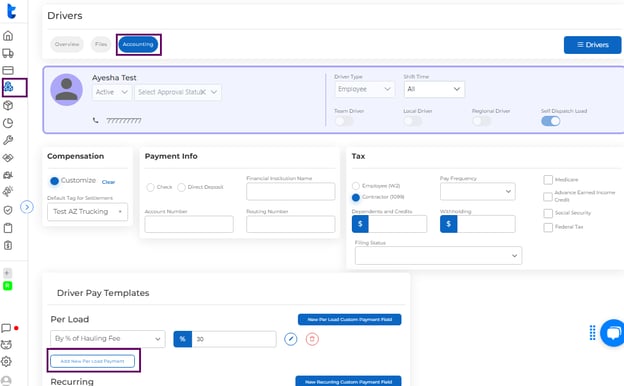
Task: Click the Drivers list button
Action: tap(592, 45)
